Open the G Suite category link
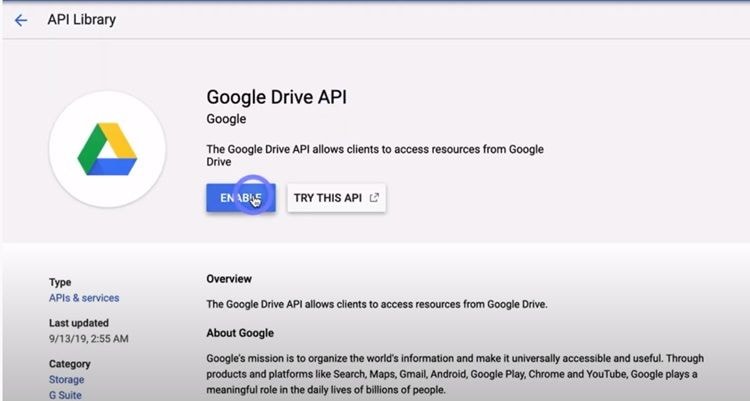 [x=65, y=395]
